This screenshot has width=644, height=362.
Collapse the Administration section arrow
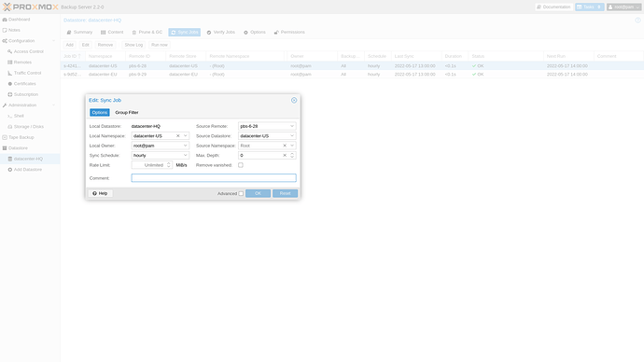pyautogui.click(x=54, y=105)
